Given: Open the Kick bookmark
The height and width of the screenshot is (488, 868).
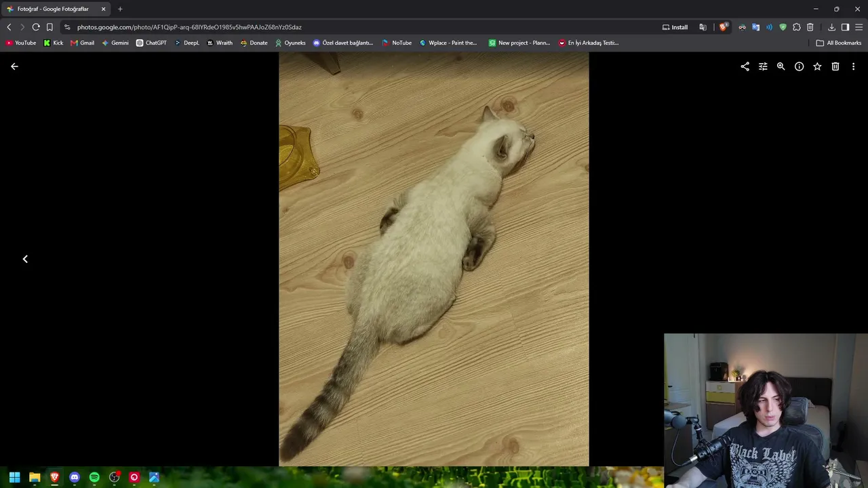Looking at the screenshot, I should pos(53,43).
